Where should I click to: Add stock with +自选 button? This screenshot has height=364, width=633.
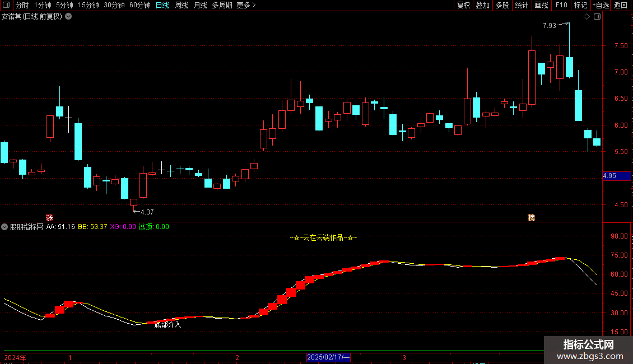point(601,5)
